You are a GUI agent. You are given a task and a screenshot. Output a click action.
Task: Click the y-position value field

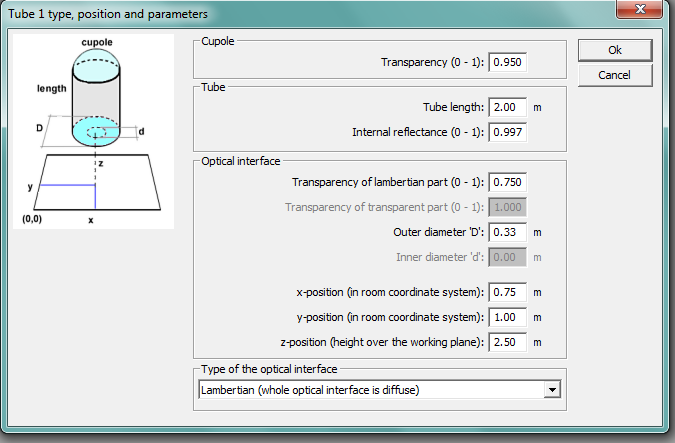point(508,317)
